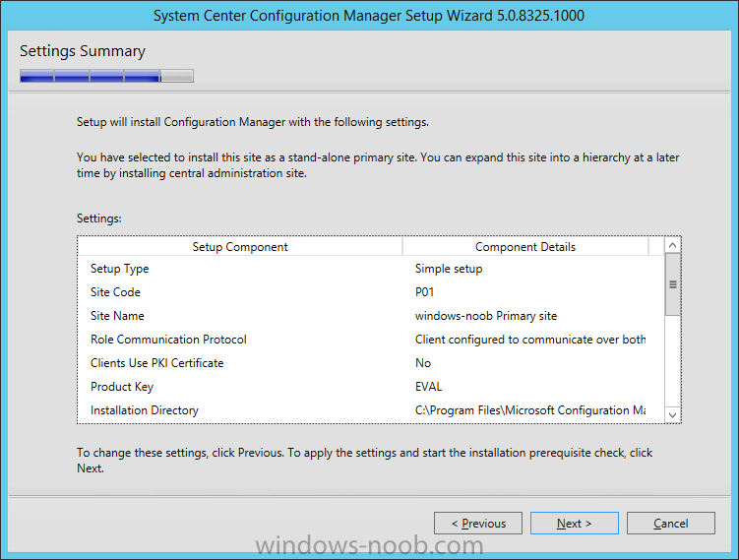Click the Component Details column header
This screenshot has height=560, width=739.
pos(525,246)
